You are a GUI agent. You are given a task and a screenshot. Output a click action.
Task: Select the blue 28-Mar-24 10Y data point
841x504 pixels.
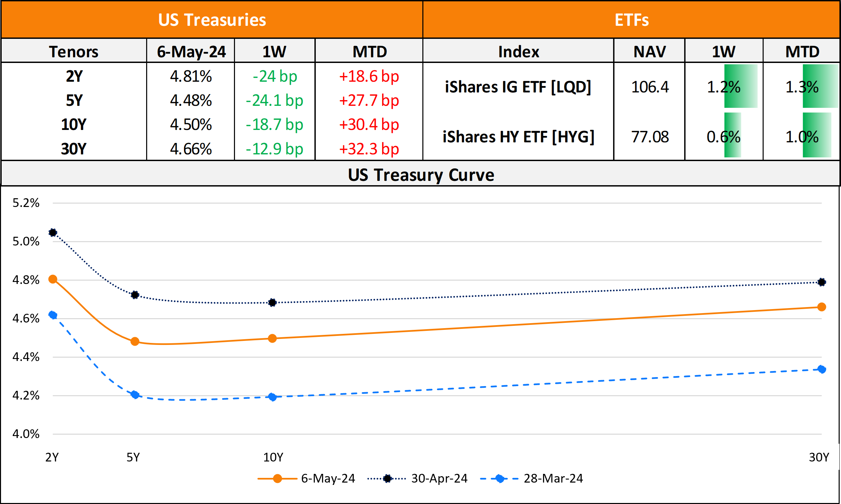272,397
